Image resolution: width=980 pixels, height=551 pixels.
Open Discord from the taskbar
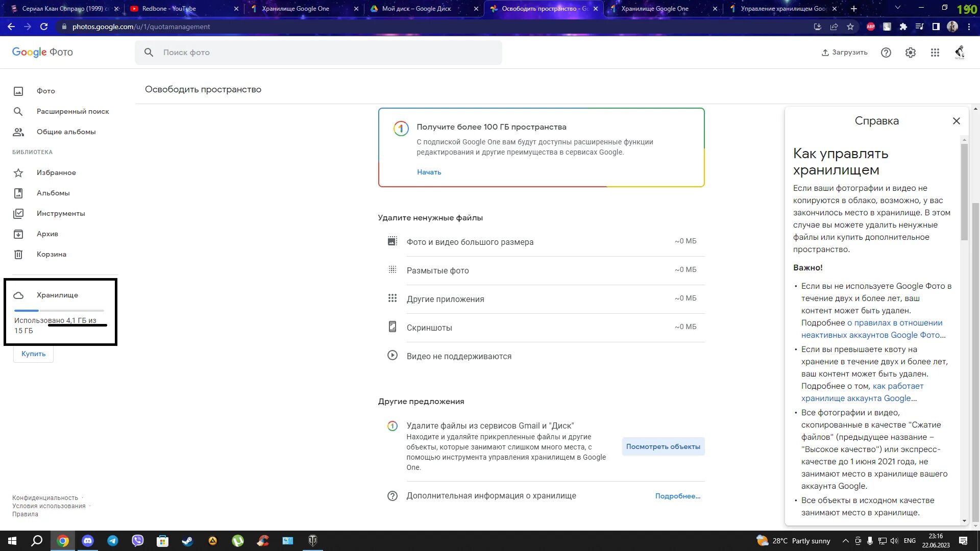tap(88, 541)
